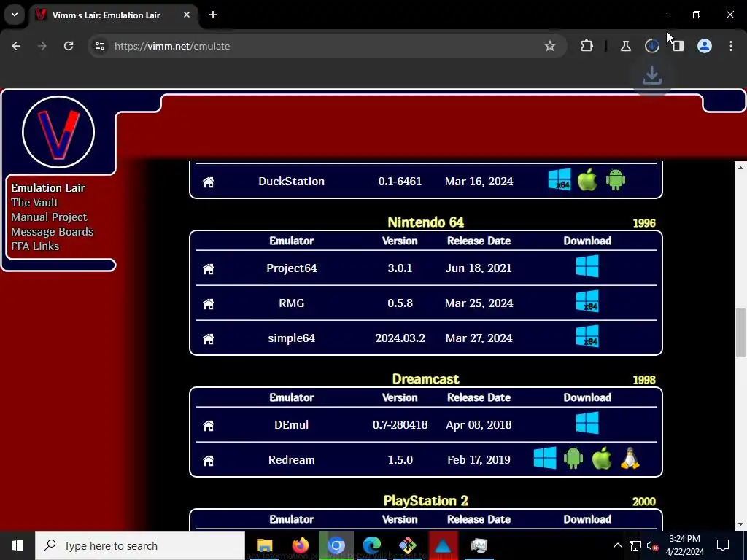747x560 pixels.
Task: Click the muted volume tray icon
Action: point(651,545)
